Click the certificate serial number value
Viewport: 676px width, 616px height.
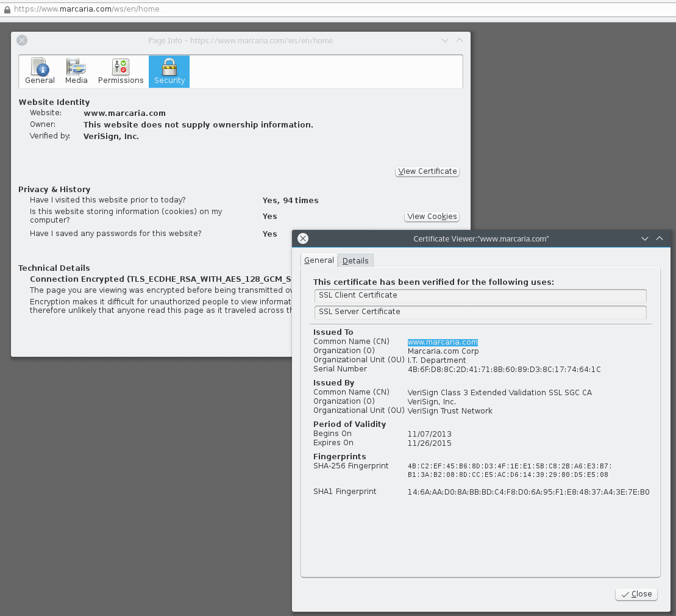point(504,369)
